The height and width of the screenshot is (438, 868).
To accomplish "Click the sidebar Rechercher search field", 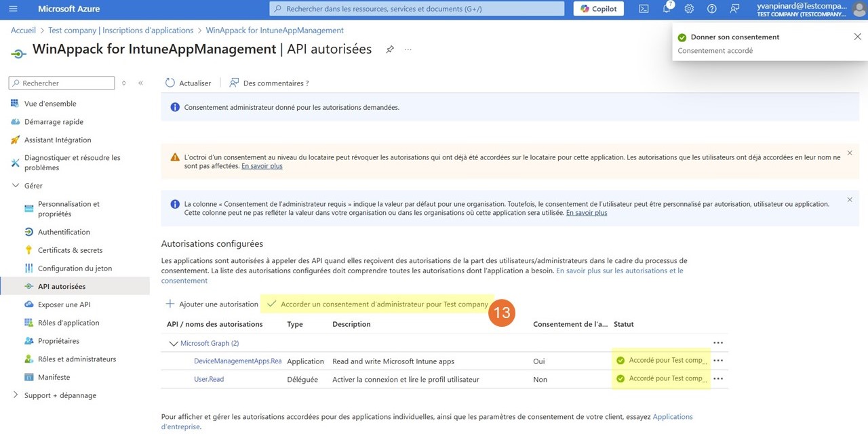I will click(61, 83).
